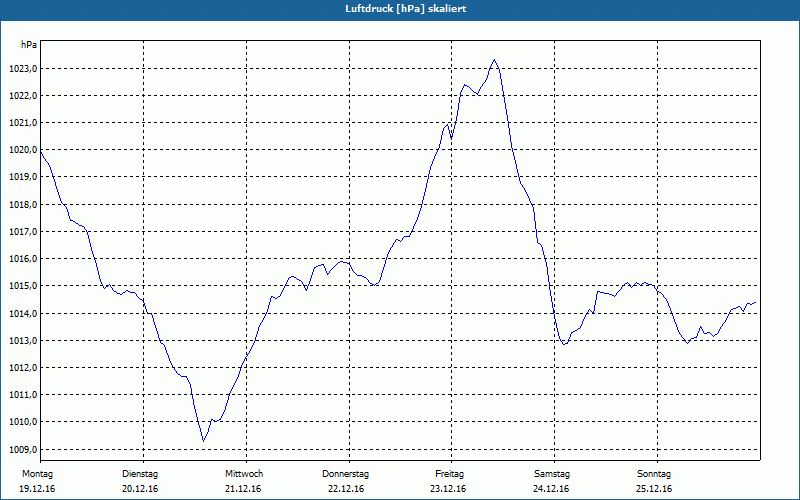Click the 1012,0 axis label
The image size is (800, 500).
tap(22, 367)
